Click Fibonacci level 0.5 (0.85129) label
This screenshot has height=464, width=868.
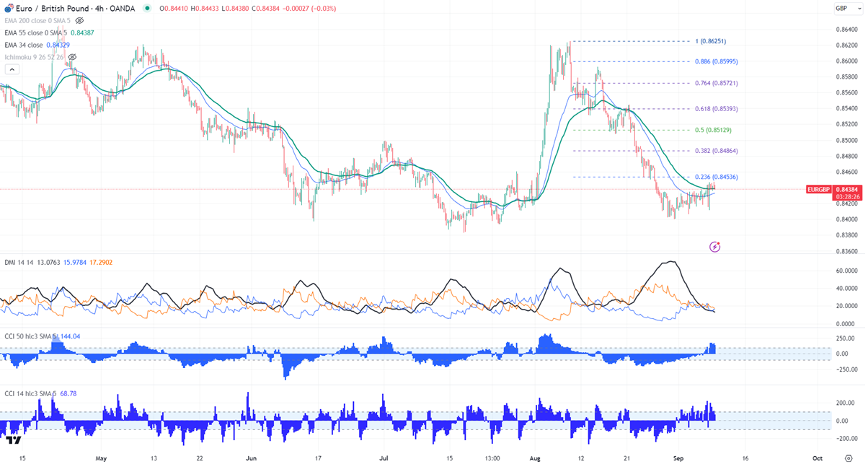pyautogui.click(x=713, y=130)
